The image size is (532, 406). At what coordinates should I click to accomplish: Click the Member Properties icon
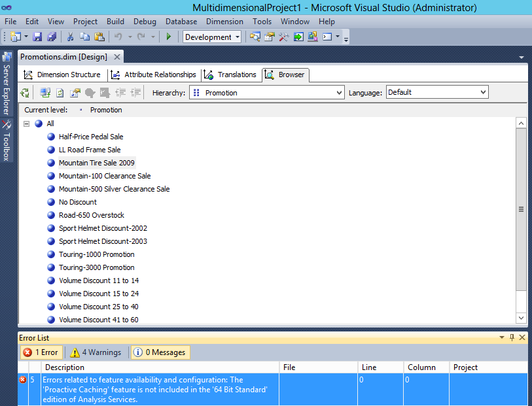point(75,93)
